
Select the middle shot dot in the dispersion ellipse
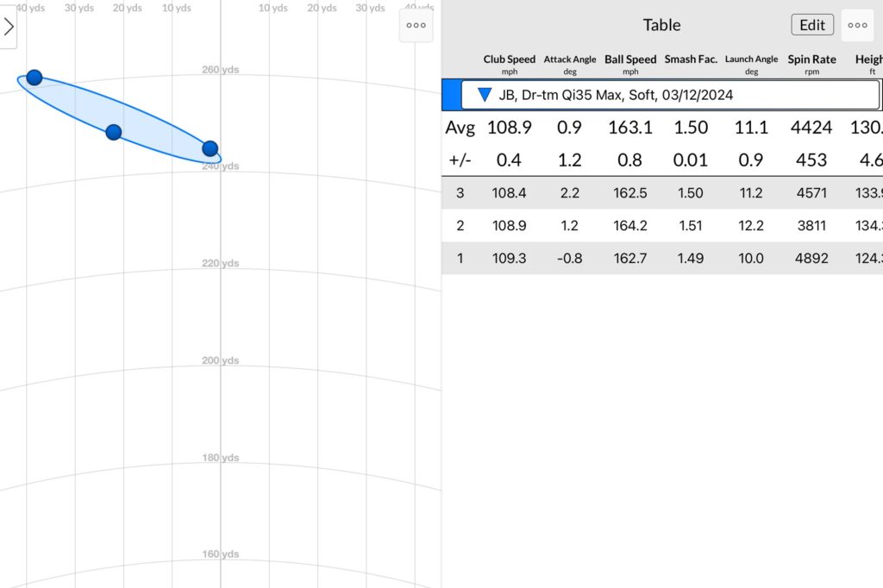[x=114, y=132]
